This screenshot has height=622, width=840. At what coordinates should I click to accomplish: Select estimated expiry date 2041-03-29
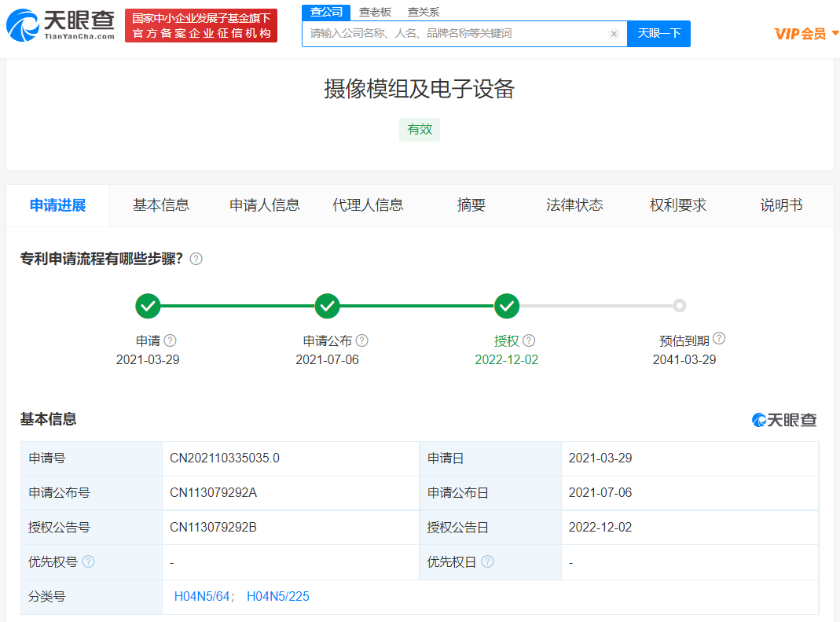coord(684,359)
